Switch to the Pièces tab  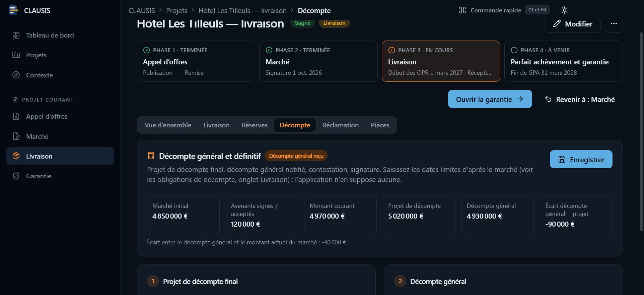click(x=380, y=125)
